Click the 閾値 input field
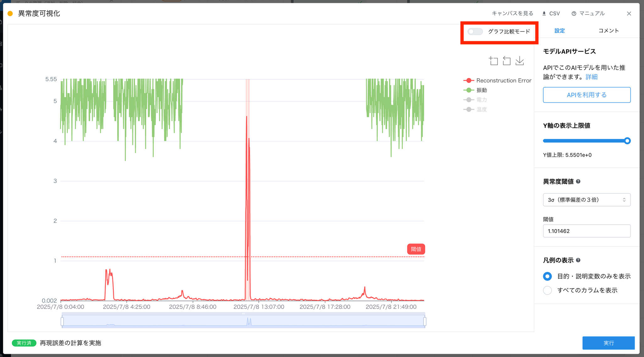 tap(586, 231)
